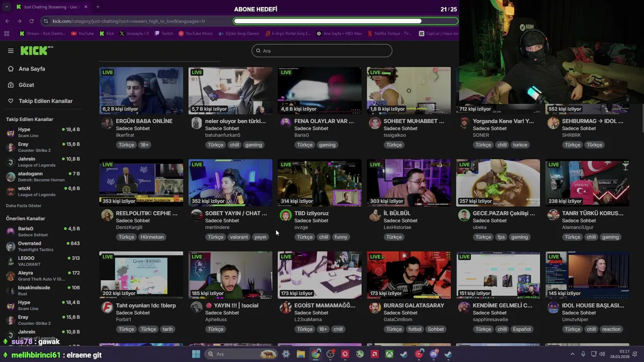Click DenizKargili channel avatar
Screen dimensions: 644x362
107,215
